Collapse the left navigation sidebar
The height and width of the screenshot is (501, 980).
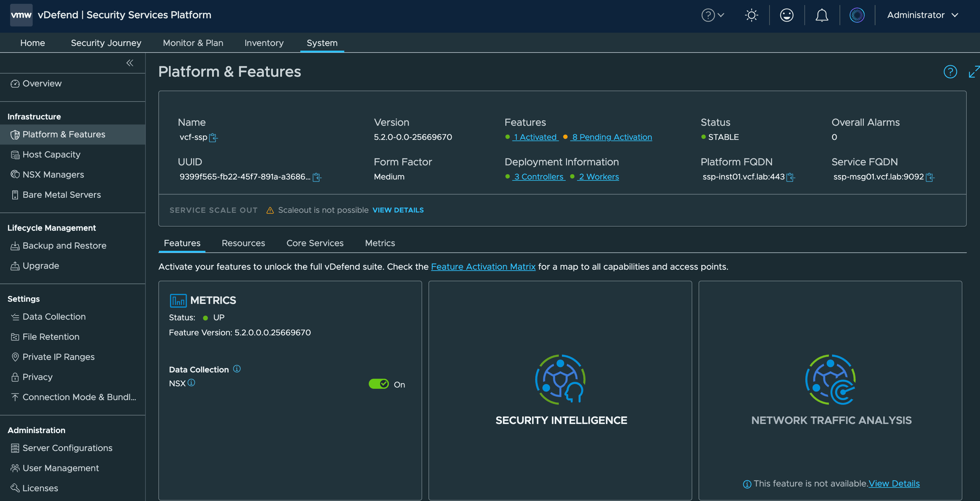pyautogui.click(x=130, y=63)
